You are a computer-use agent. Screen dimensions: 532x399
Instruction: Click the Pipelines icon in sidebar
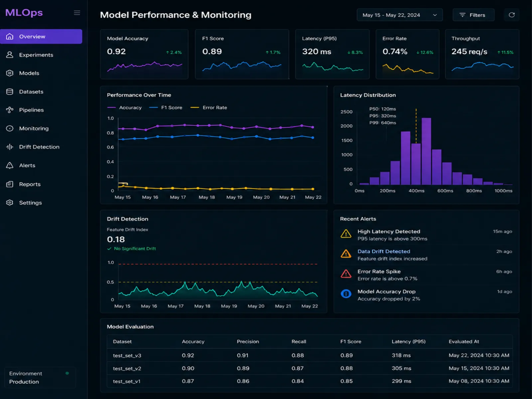point(10,110)
